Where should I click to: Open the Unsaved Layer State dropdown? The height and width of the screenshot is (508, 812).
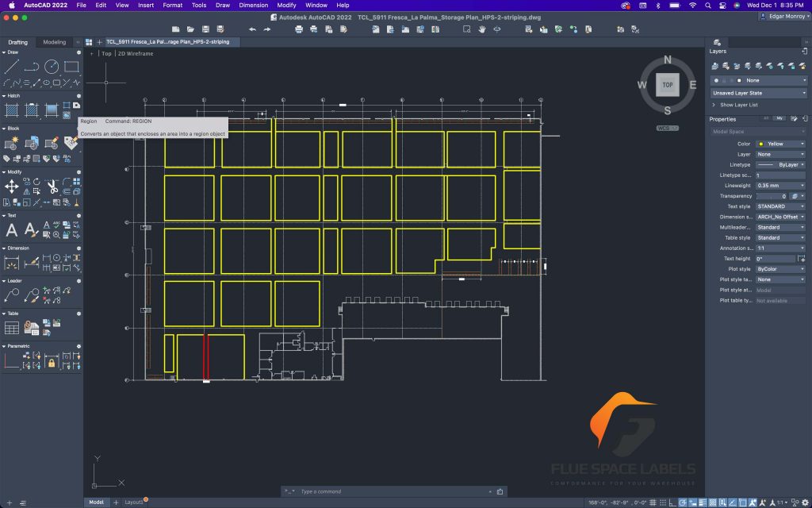click(759, 93)
